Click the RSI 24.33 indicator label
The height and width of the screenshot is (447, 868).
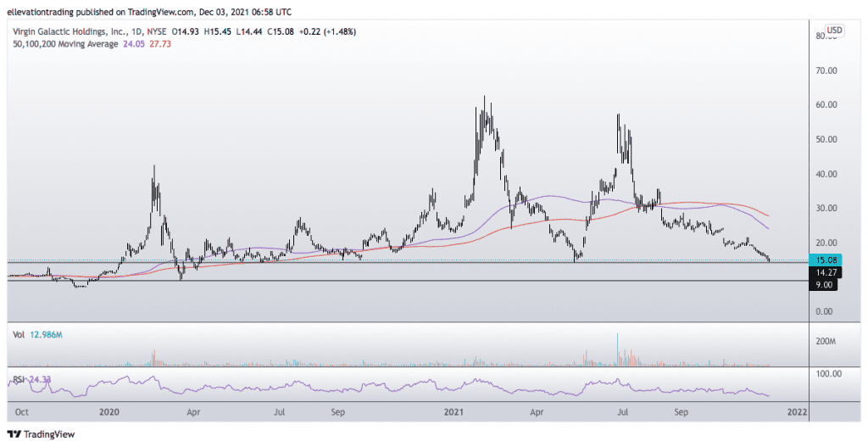pos(31,380)
